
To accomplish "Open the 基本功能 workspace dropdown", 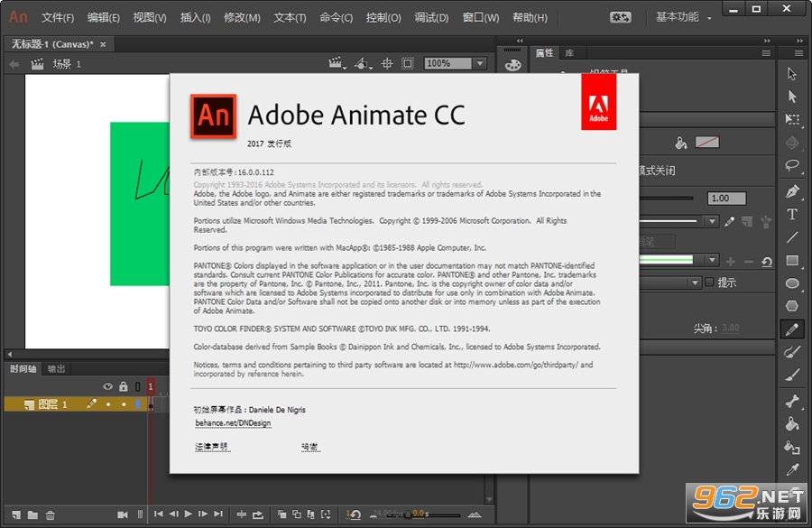I will 684,17.
